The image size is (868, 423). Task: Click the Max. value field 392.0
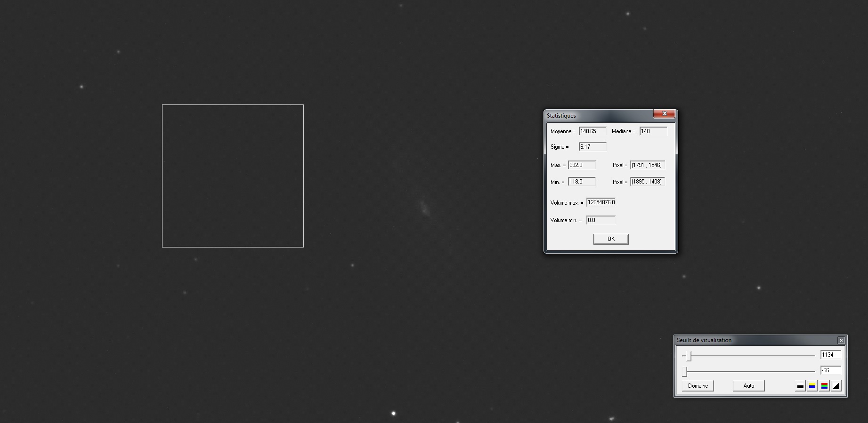(582, 165)
